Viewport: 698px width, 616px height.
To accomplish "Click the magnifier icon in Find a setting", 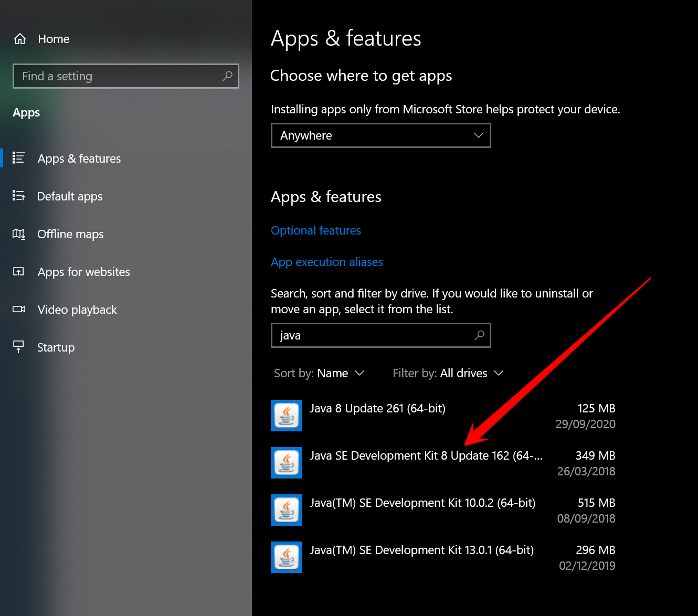I will click(x=227, y=76).
